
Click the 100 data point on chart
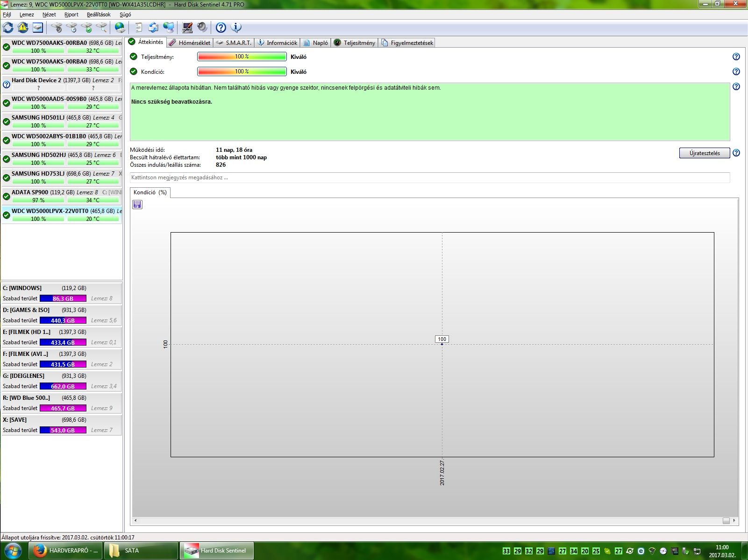[442, 344]
